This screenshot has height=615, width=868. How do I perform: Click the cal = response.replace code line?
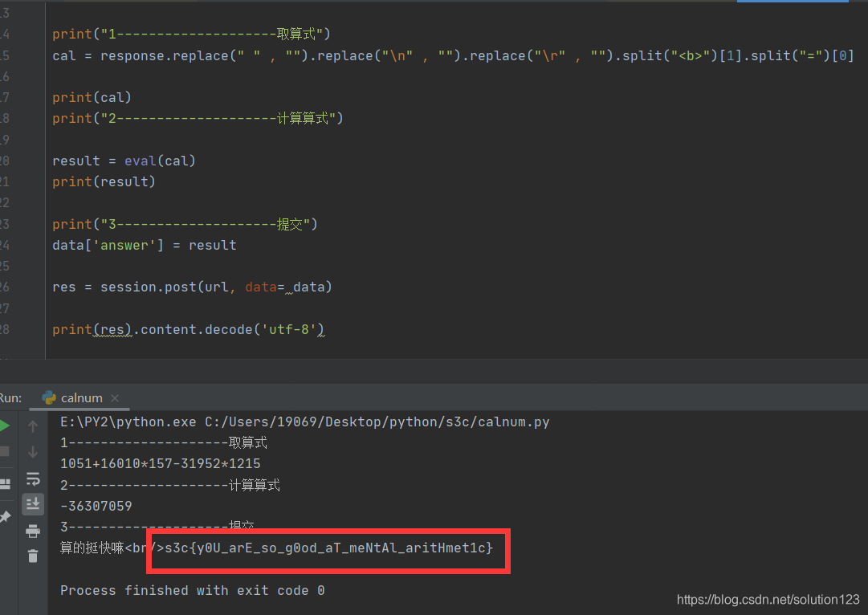453,55
